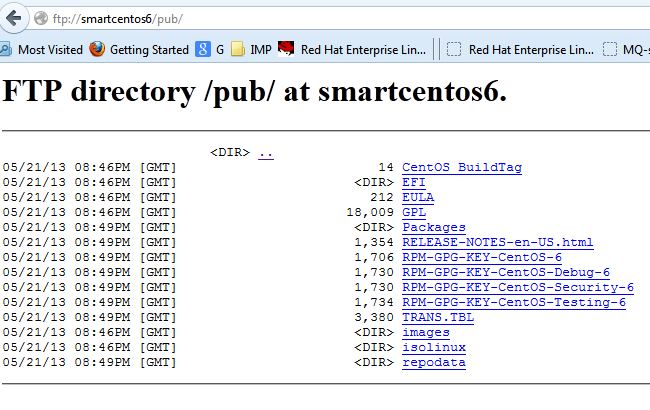Open first Red Hat Enterprise Lin... bookmark
Image resolution: width=650 pixels, height=410 pixels.
[x=363, y=50]
